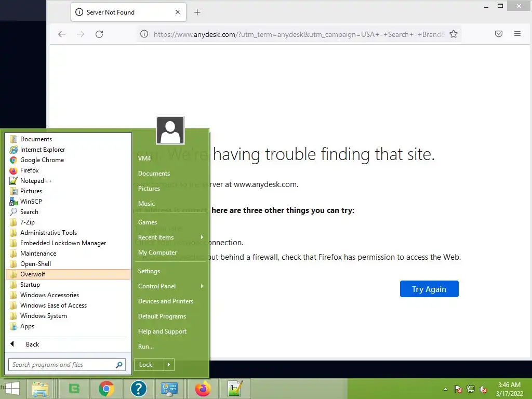Open Windows Ease of Access folder
Image resolution: width=532 pixels, height=399 pixels.
pyautogui.click(x=68, y=305)
